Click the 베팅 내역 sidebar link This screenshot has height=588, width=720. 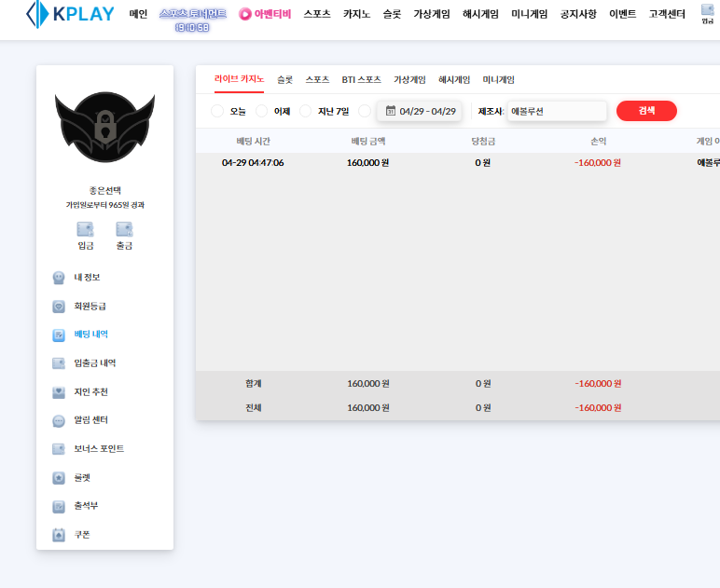(90, 335)
